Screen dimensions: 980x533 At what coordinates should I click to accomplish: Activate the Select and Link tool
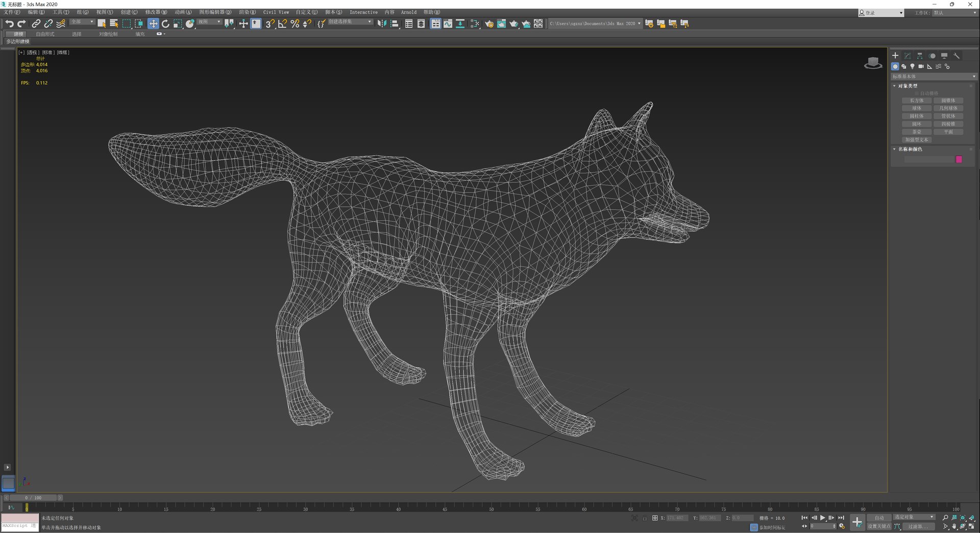click(x=36, y=23)
